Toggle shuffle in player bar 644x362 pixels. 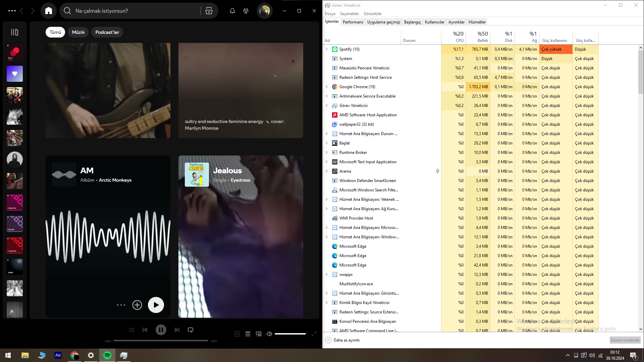click(131, 330)
